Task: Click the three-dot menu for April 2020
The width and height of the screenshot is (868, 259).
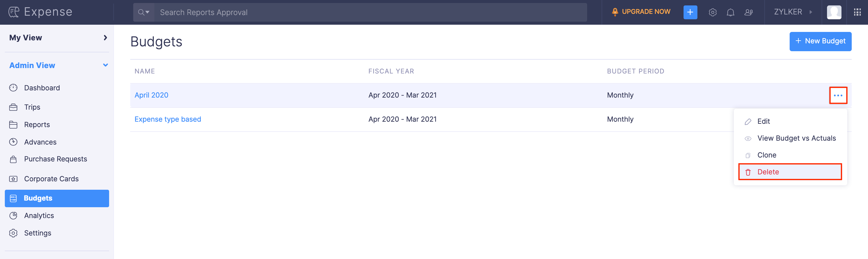Action: 838,96
